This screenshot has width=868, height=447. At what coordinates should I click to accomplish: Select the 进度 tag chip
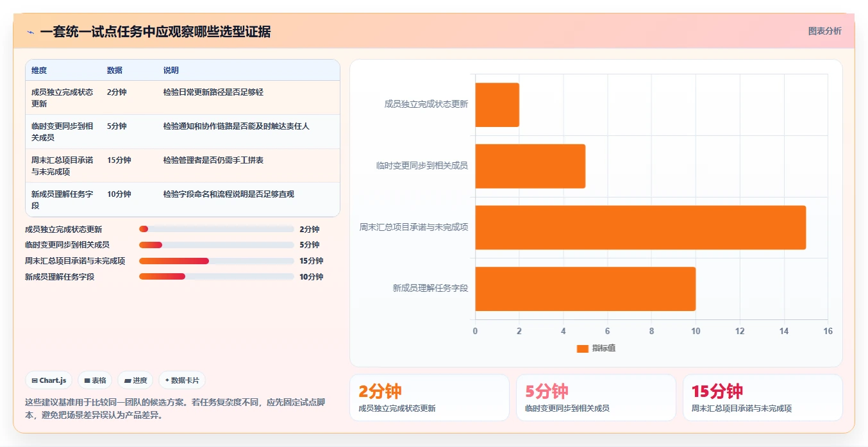135,380
